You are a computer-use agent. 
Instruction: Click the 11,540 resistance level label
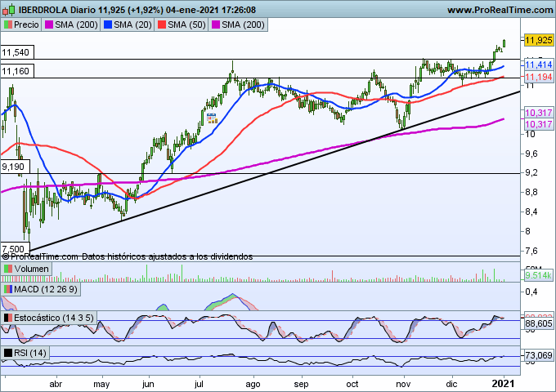point(16,53)
